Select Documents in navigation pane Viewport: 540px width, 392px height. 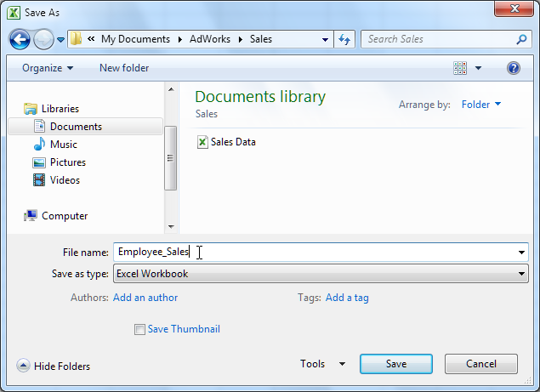click(85, 127)
